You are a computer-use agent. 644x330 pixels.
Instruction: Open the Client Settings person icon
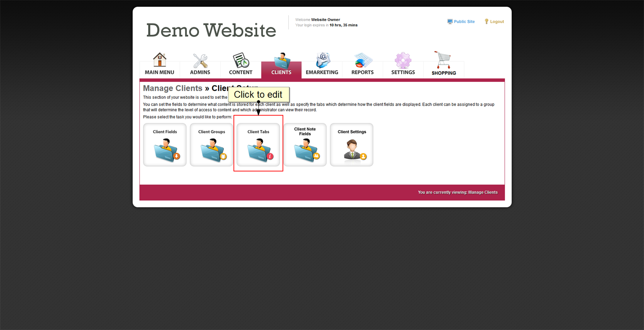(x=352, y=150)
